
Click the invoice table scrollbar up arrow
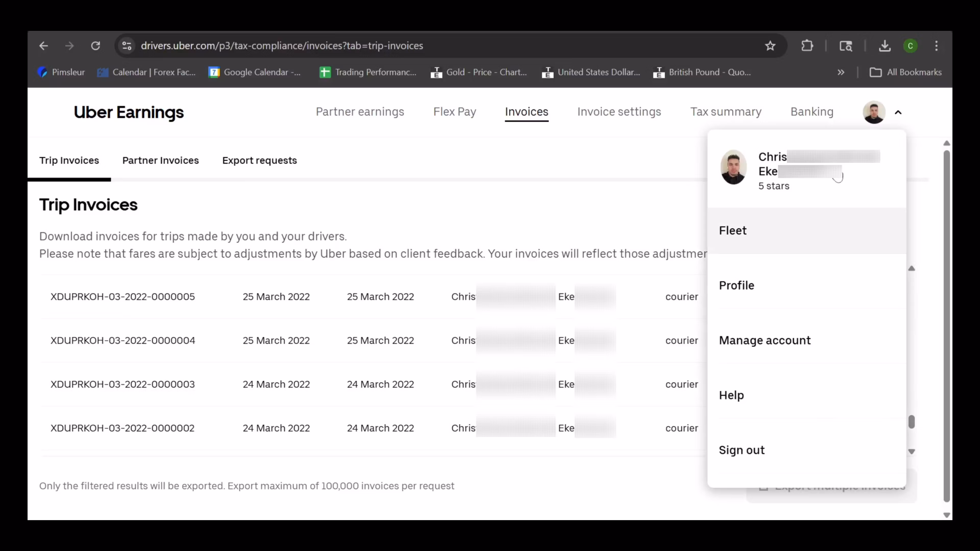click(x=912, y=268)
